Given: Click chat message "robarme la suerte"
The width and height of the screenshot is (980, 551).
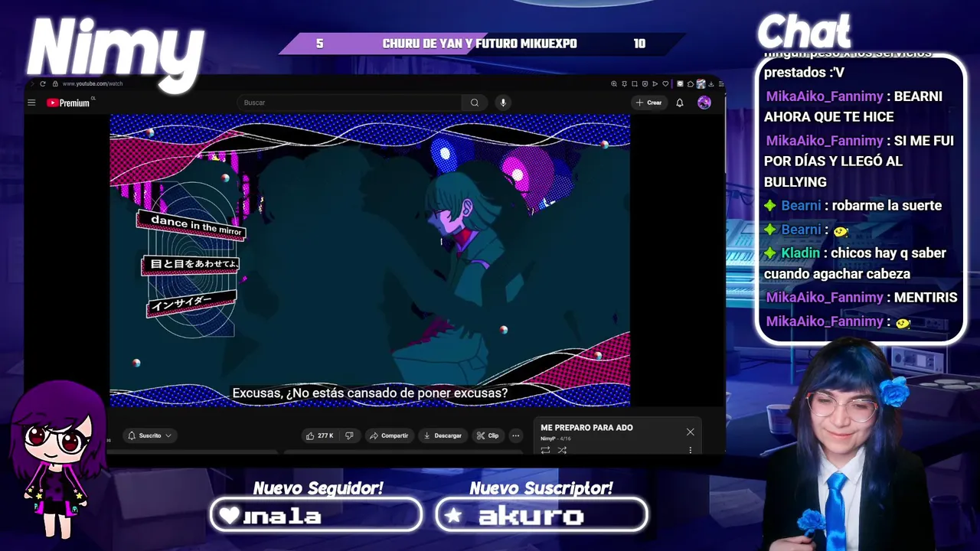Looking at the screenshot, I should point(887,205).
